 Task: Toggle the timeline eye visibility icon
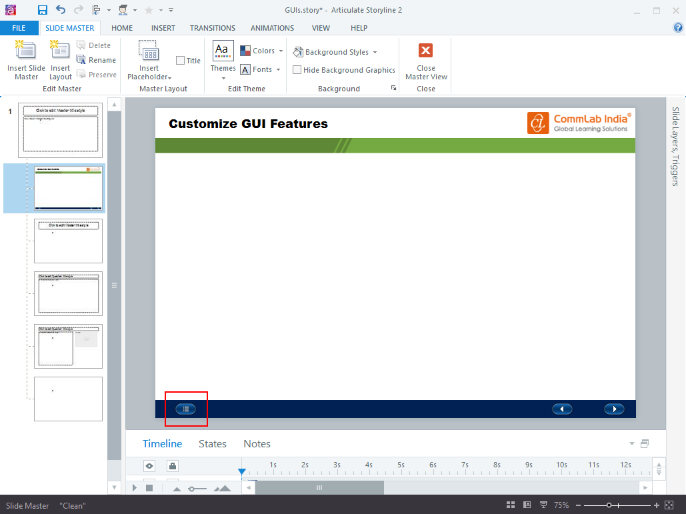[x=149, y=466]
